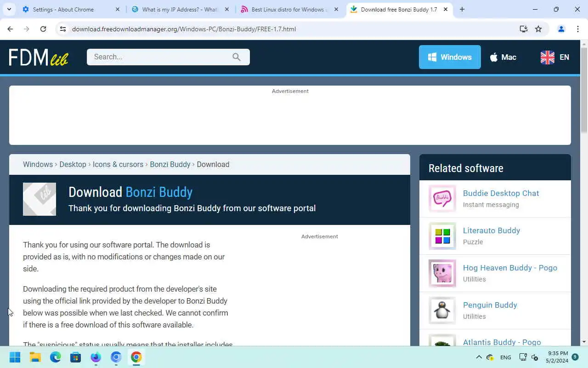Open Microsoft Store from taskbar

tap(76, 357)
